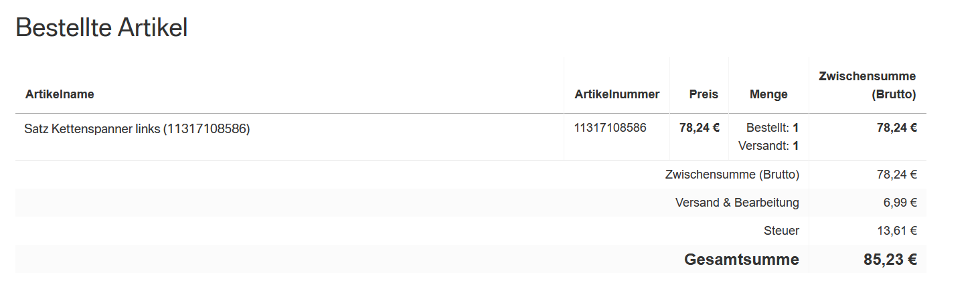This screenshot has width=980, height=307.
Task: Click the Gesamtsumme label
Action: tap(741, 260)
